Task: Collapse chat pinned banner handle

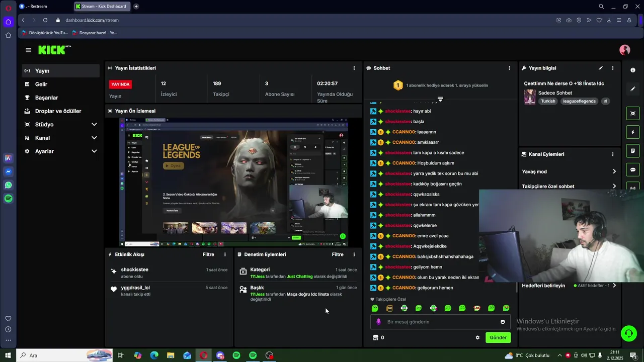Action: 440,99
